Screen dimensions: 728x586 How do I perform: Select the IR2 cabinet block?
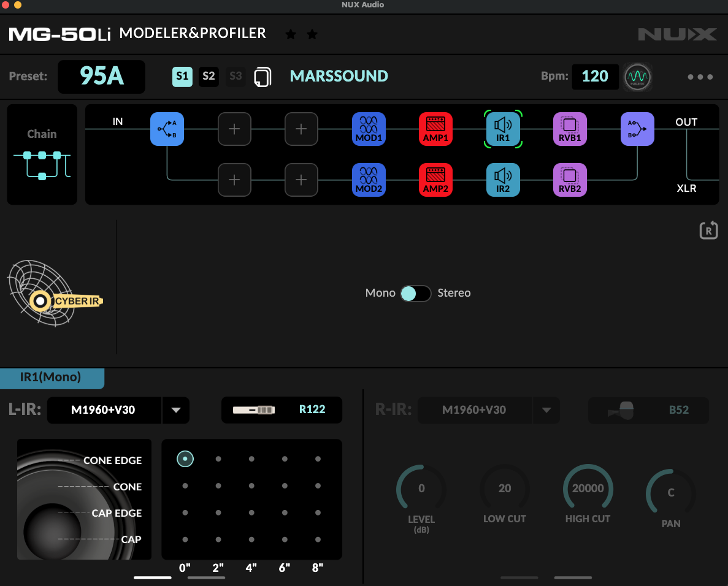click(503, 180)
